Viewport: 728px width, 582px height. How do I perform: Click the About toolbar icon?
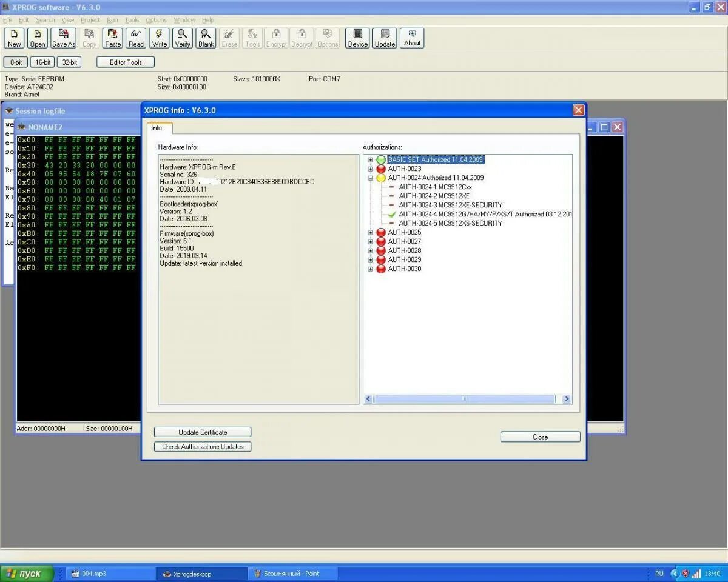click(x=412, y=38)
